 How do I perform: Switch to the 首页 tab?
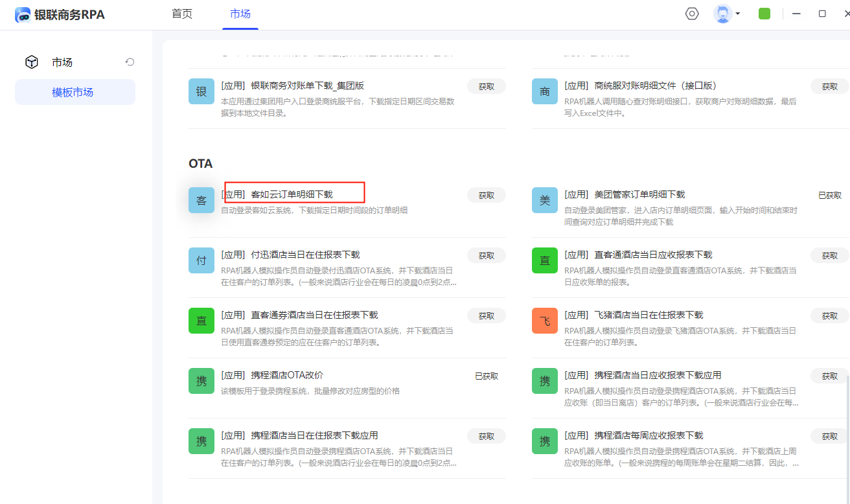pos(182,14)
